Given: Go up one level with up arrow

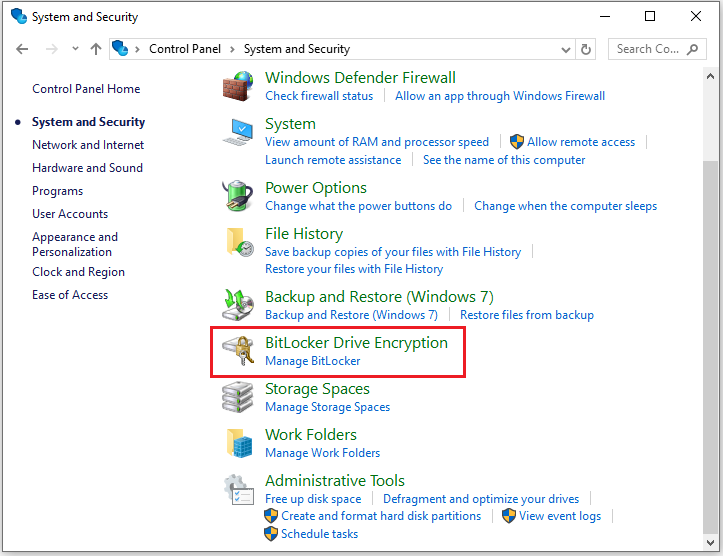Looking at the screenshot, I should [96, 49].
